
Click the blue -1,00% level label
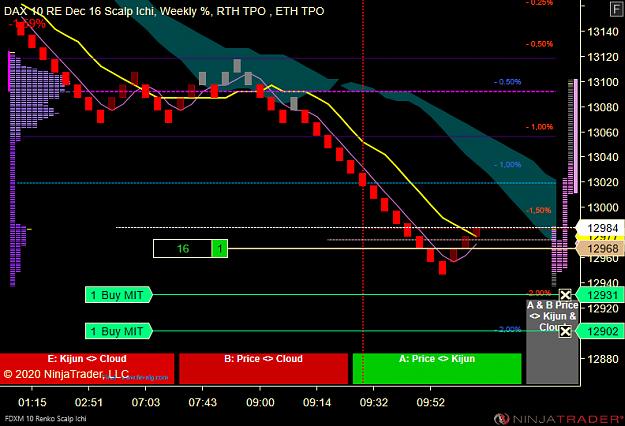point(507,165)
